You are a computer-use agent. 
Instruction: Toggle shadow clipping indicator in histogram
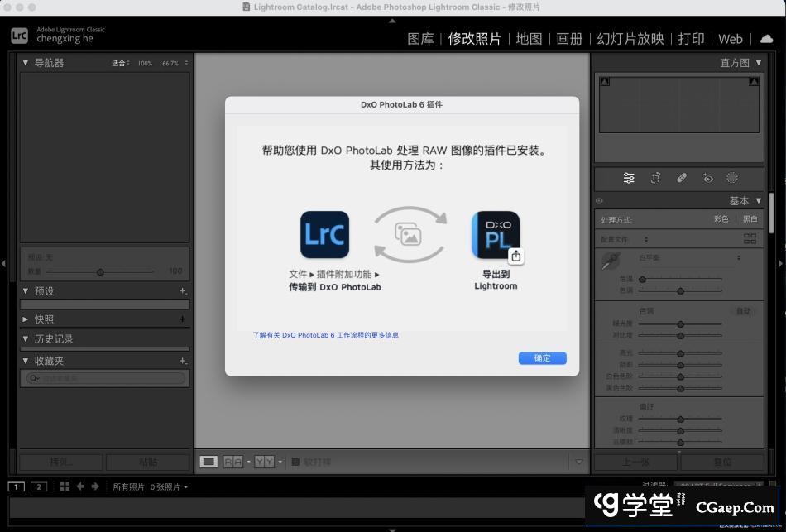coord(603,81)
